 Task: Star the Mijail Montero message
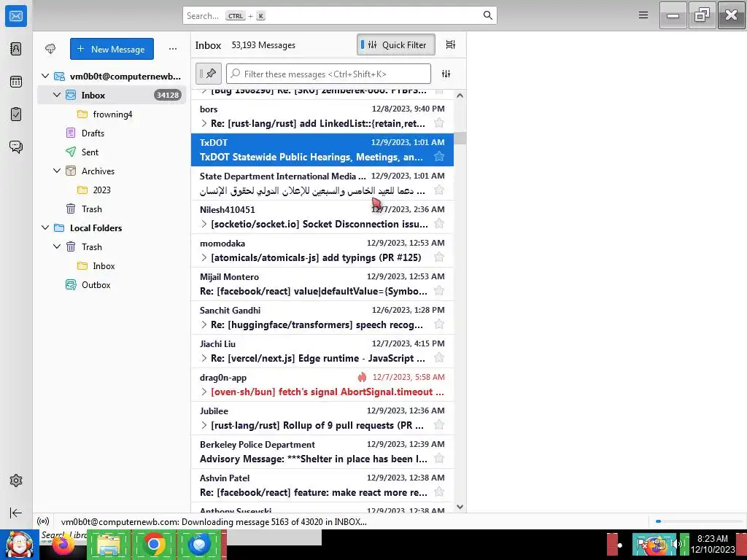click(439, 291)
